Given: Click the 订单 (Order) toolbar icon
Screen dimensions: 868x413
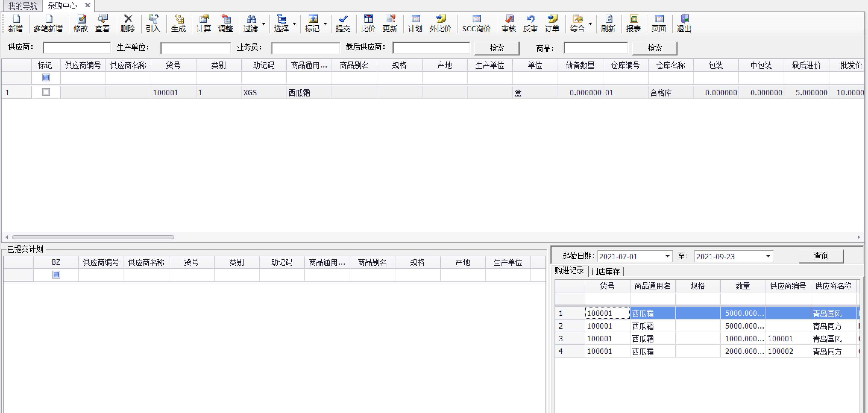Looking at the screenshot, I should [552, 23].
